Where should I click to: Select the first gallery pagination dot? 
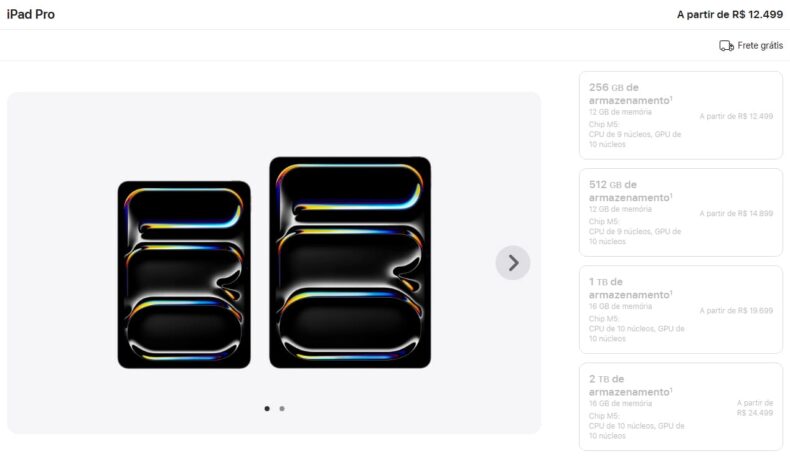pos(267,409)
